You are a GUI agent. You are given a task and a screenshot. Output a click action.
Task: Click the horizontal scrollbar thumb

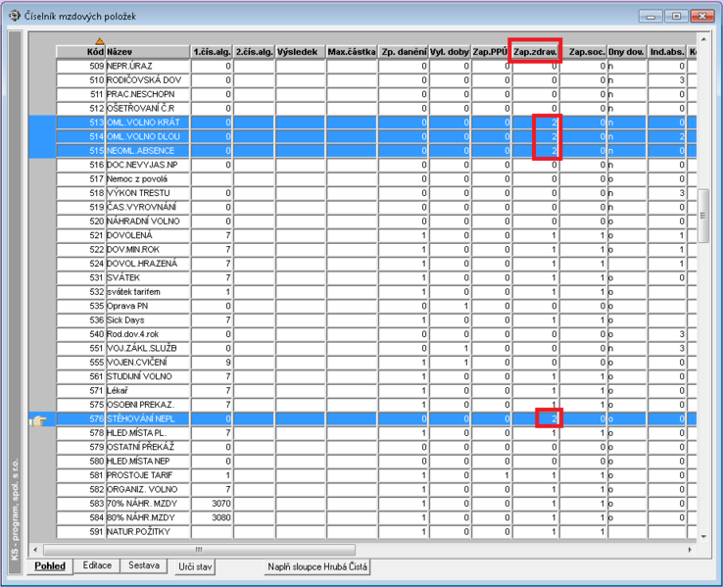(x=199, y=550)
